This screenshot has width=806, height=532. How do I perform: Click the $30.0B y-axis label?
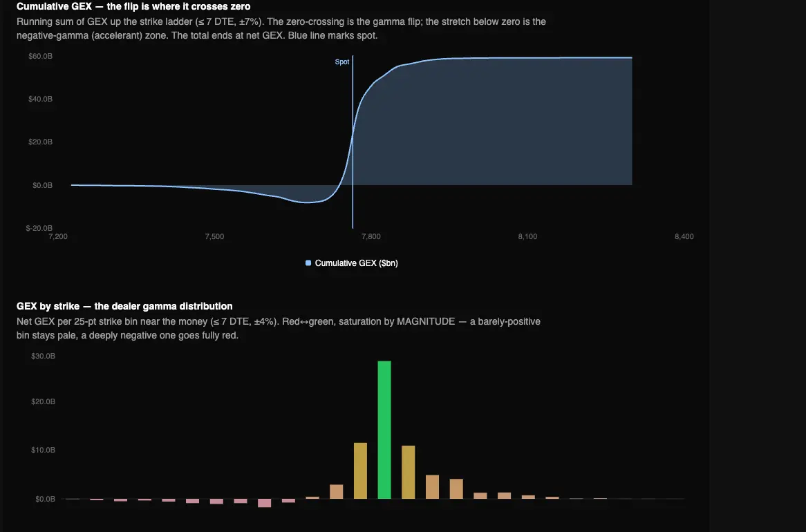[x=43, y=356]
